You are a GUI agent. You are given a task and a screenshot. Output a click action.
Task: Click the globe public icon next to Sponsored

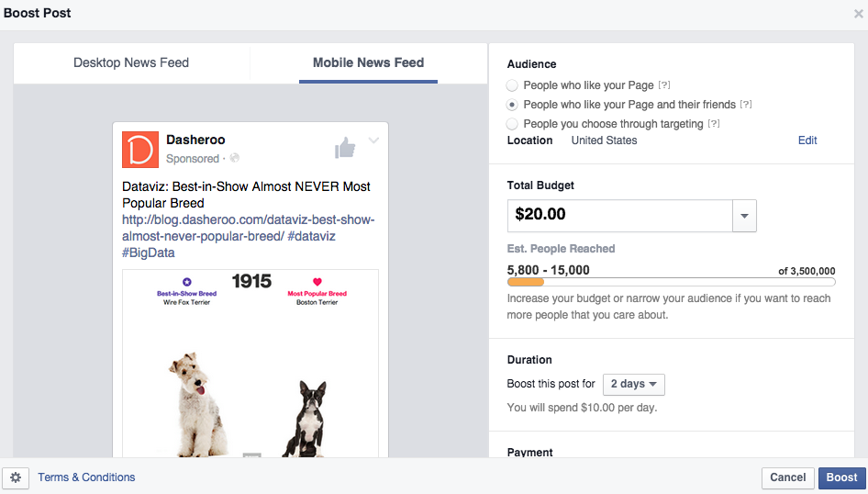(235, 158)
